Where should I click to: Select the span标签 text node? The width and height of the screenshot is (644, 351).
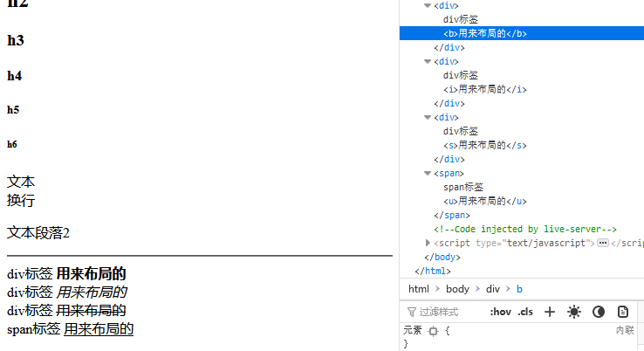coord(463,188)
